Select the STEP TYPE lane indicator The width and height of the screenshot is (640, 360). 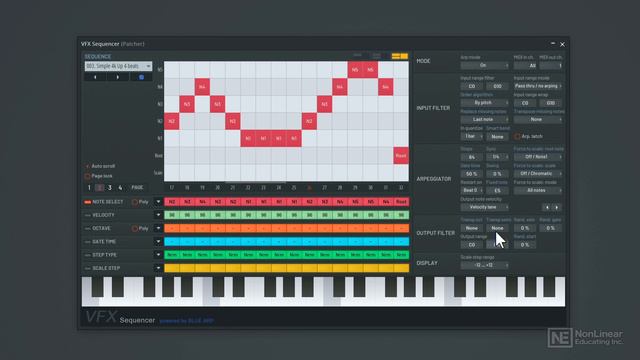tap(87, 255)
